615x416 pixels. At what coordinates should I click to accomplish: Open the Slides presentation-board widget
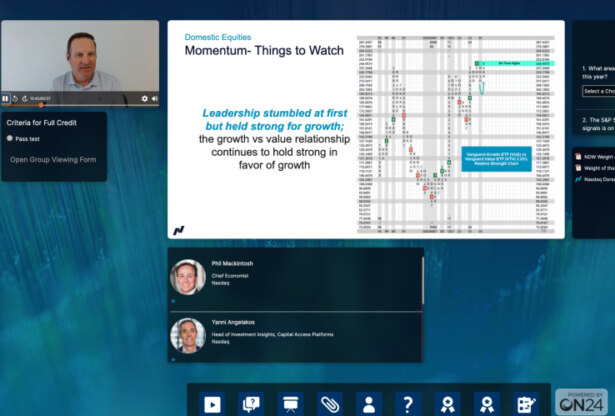tap(290, 404)
